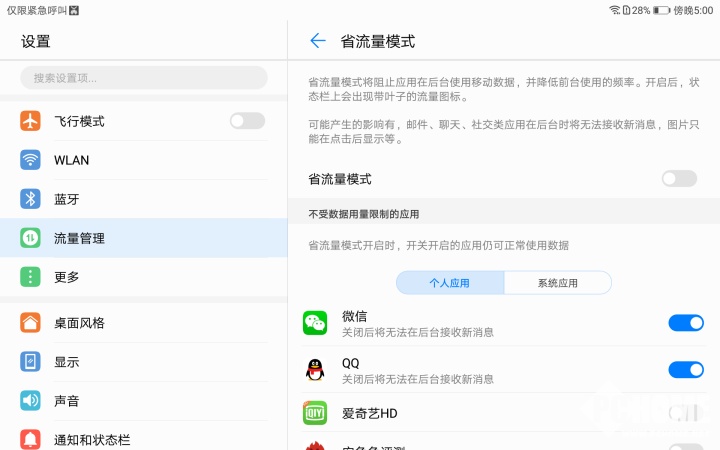Tap the 微信 app name text
The height and width of the screenshot is (450, 720).
coord(354,316)
